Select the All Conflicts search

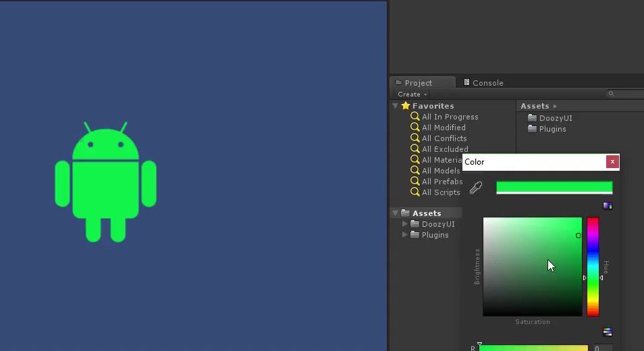tap(439, 138)
